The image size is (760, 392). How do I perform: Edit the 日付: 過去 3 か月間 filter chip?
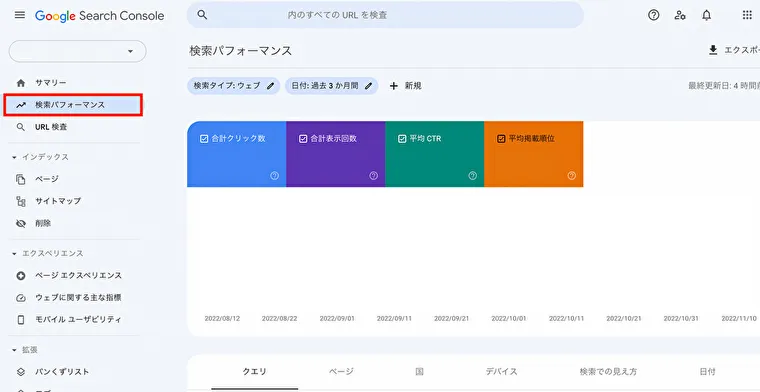pos(332,86)
